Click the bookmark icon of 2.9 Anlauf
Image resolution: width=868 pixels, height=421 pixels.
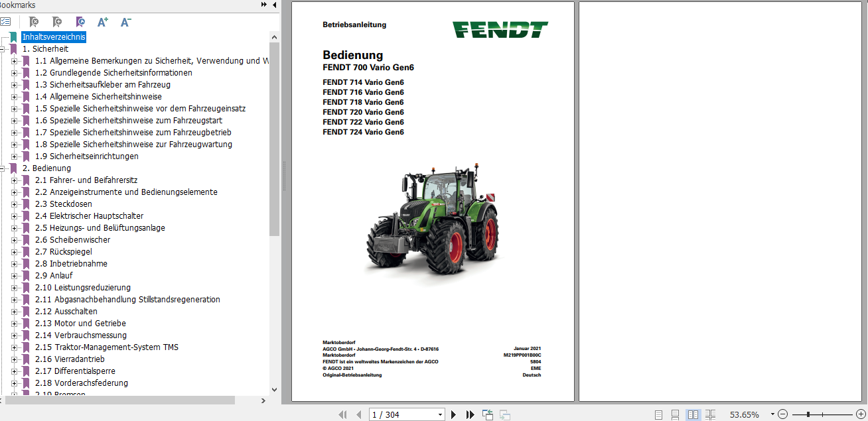tap(26, 276)
